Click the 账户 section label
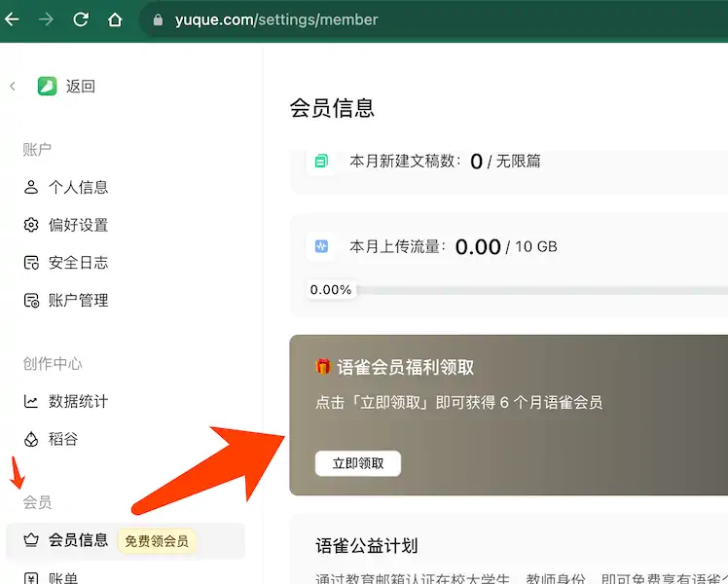The image size is (728, 584). pos(37,150)
